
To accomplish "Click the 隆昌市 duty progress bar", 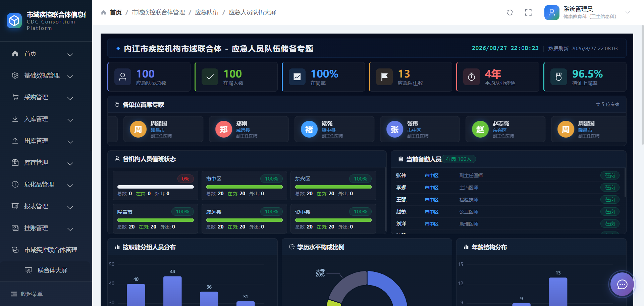I will 156,220.
